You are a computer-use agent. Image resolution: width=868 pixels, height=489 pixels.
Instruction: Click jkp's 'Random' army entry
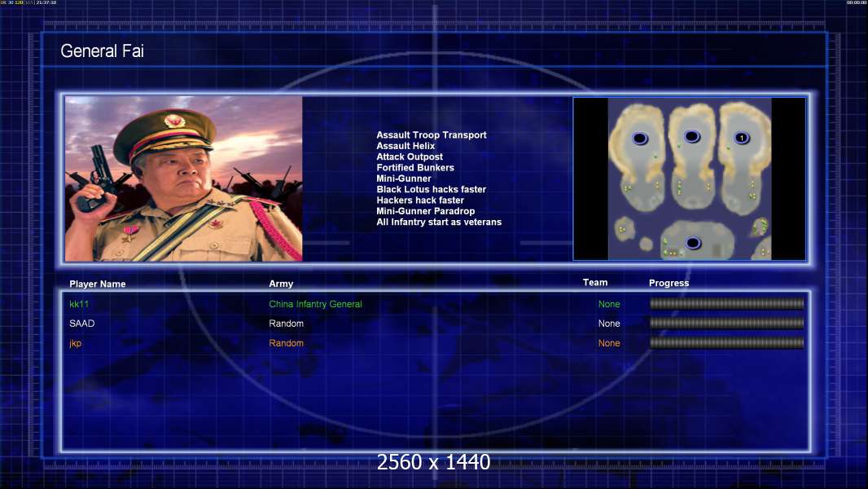tap(286, 343)
